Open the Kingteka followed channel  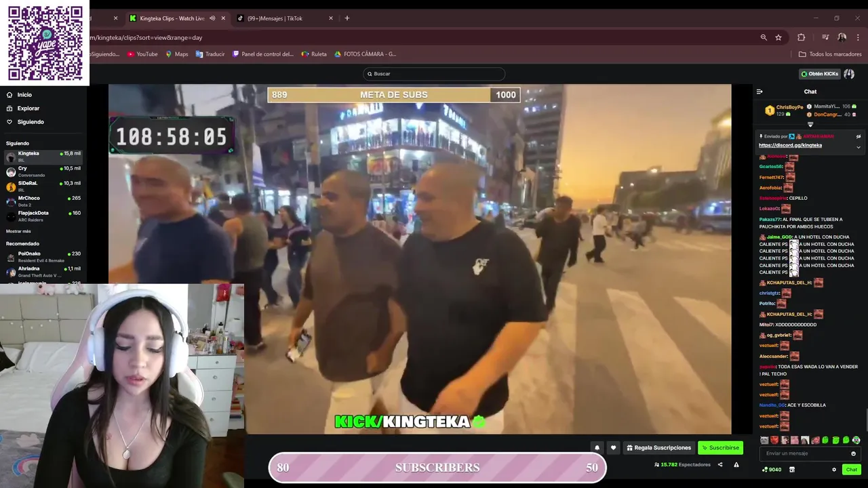coord(43,156)
